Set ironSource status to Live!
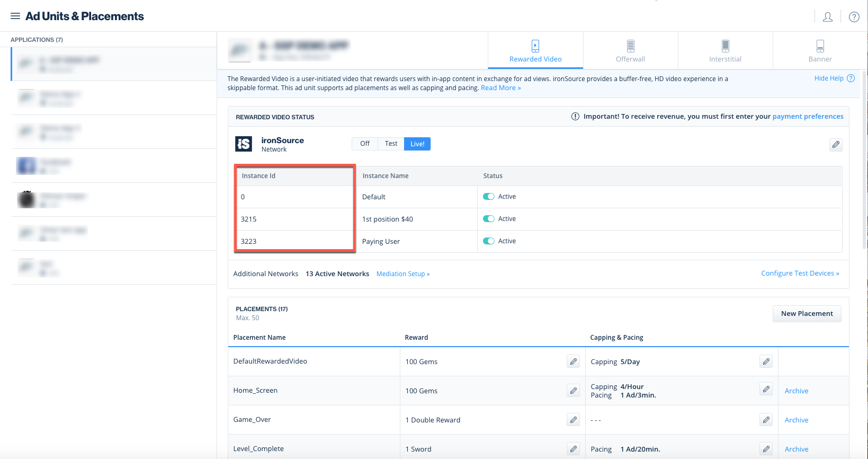The width and height of the screenshot is (868, 459). 417,144
